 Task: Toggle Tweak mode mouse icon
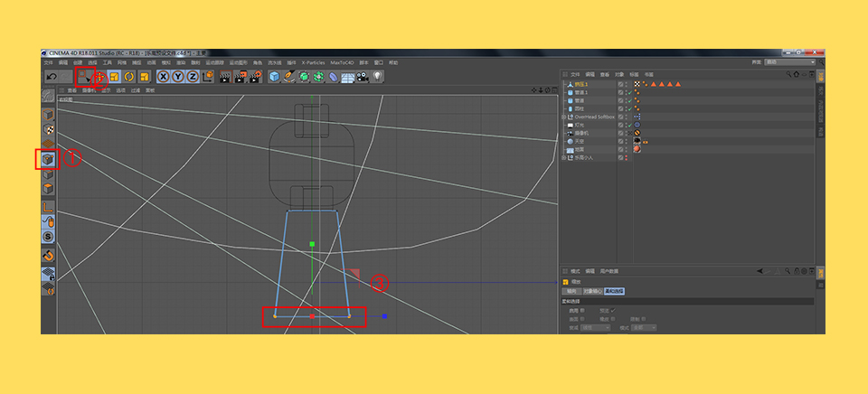point(49,222)
